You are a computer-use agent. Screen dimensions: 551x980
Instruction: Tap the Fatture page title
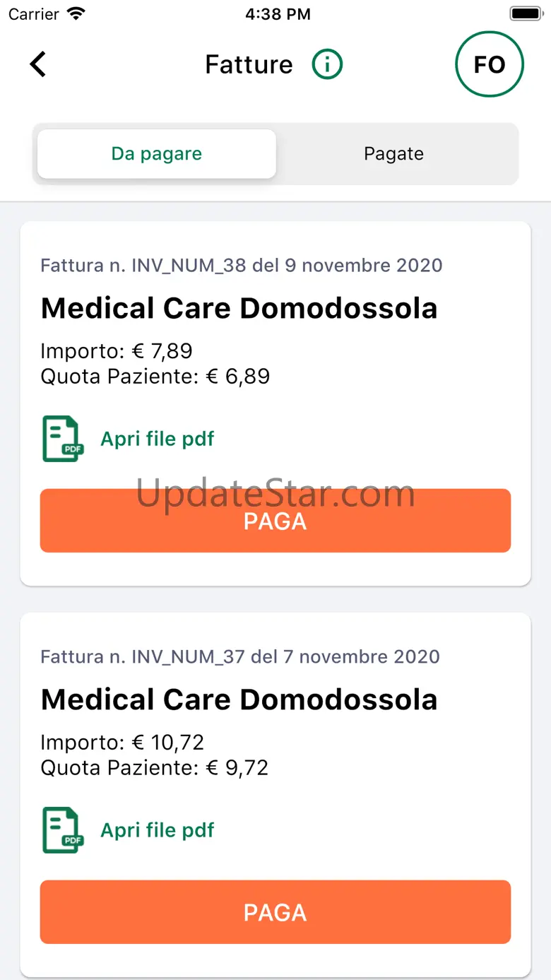click(249, 65)
